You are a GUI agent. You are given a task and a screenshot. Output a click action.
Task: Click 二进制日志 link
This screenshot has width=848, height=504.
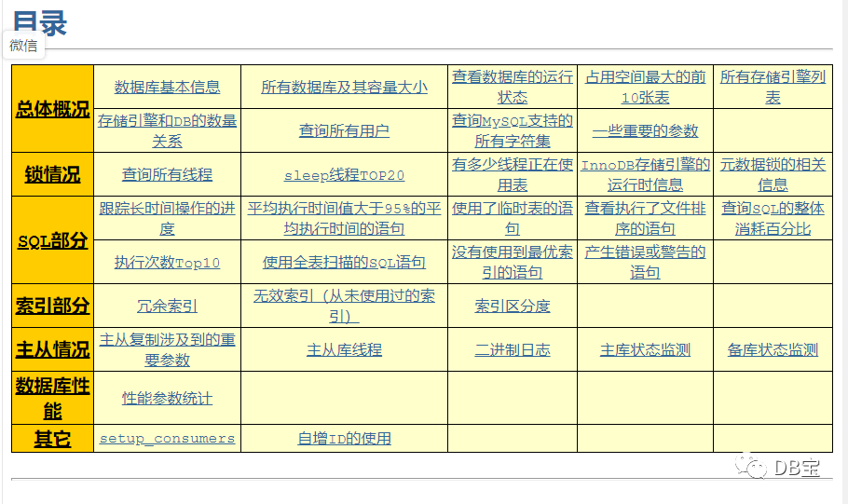tap(513, 350)
